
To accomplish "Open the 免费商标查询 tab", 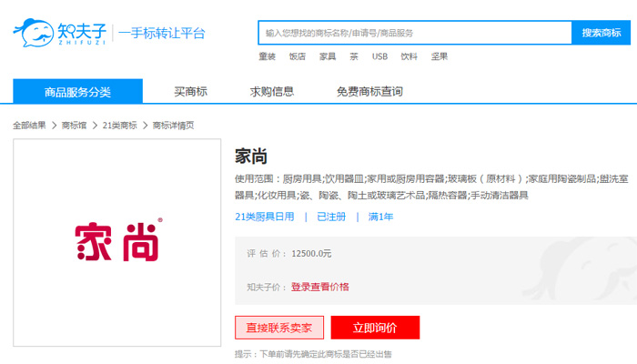I will pyautogui.click(x=369, y=91).
